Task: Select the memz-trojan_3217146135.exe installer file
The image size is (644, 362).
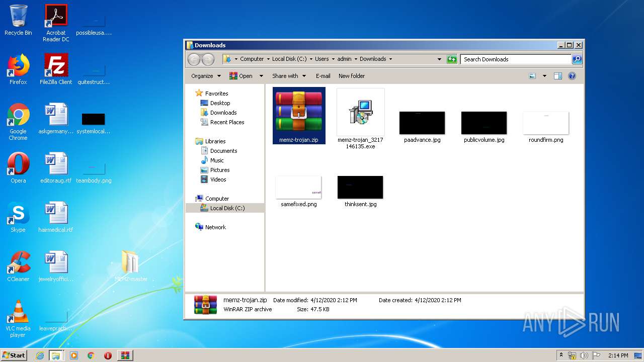Action: click(x=360, y=119)
